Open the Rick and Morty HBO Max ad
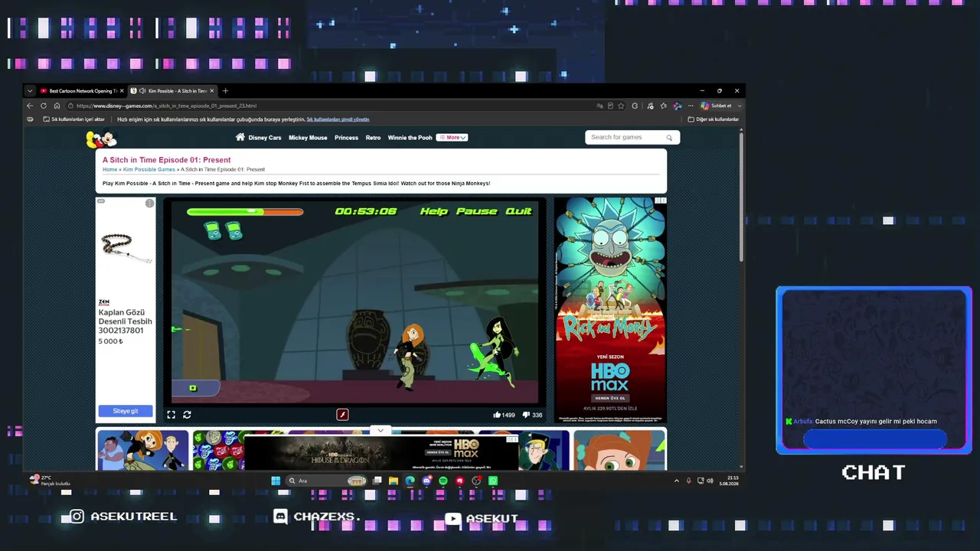The image size is (980, 551). click(610, 310)
